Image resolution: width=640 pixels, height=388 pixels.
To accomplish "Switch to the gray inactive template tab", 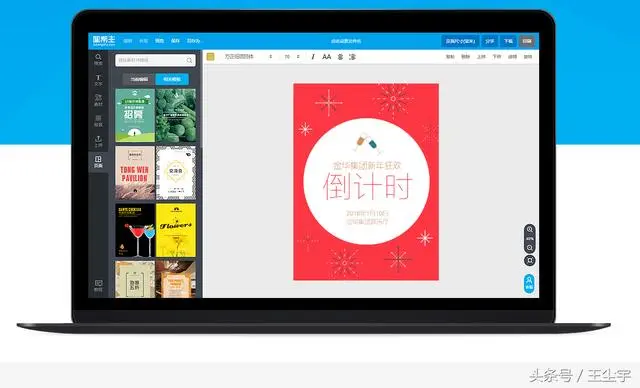I will click(139, 79).
